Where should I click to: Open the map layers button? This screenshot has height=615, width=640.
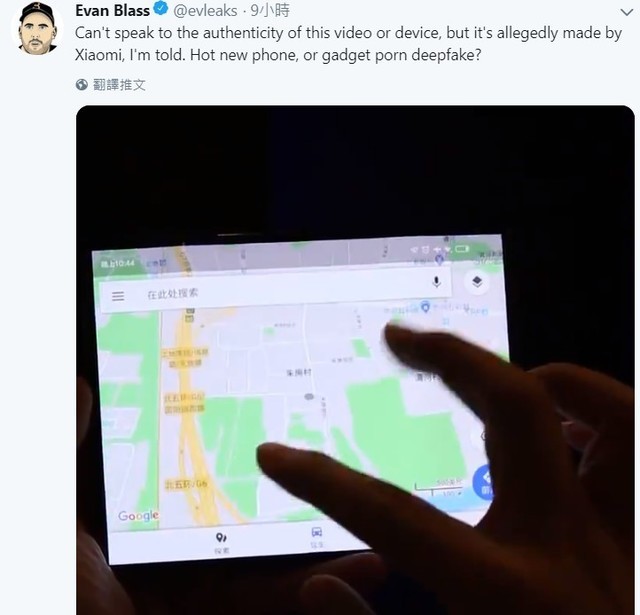[477, 282]
